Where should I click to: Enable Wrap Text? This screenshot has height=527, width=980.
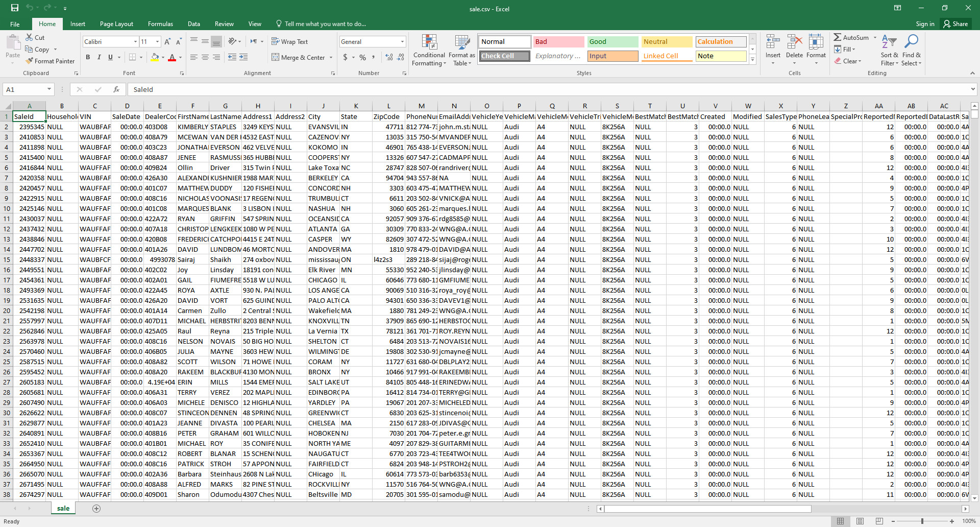(x=289, y=41)
